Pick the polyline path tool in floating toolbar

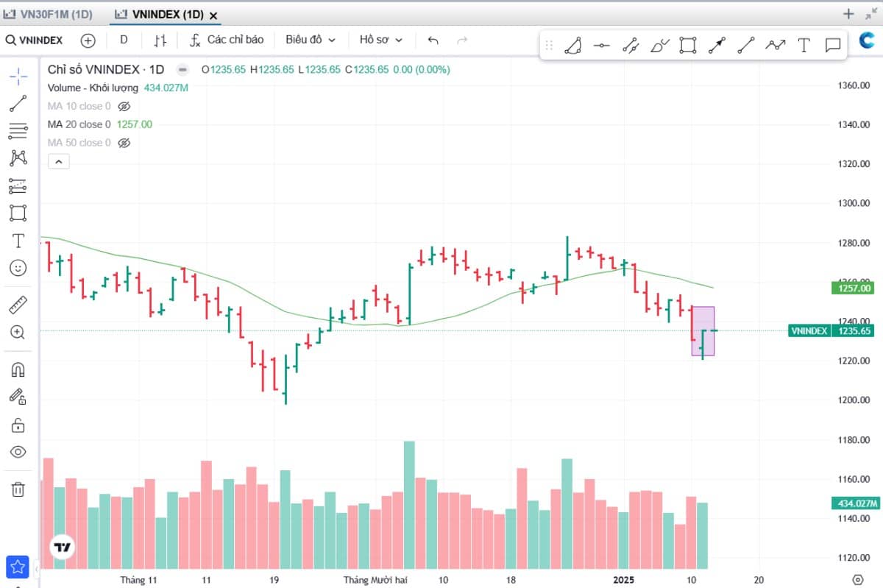coord(775,46)
